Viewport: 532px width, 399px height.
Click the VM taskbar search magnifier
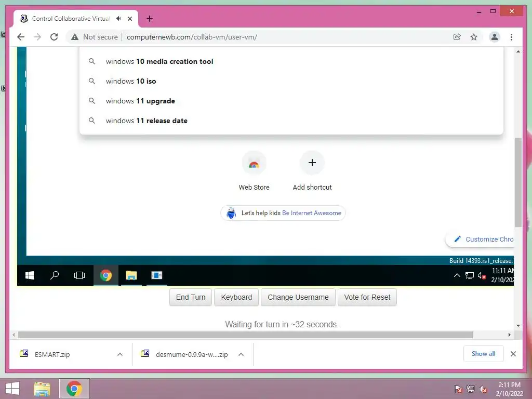coord(54,275)
